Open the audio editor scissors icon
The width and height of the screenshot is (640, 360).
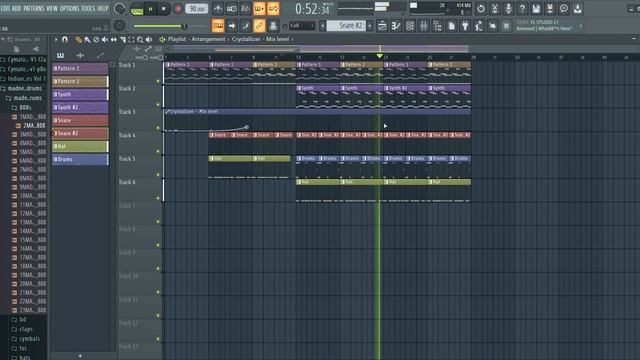pyautogui.click(x=495, y=9)
